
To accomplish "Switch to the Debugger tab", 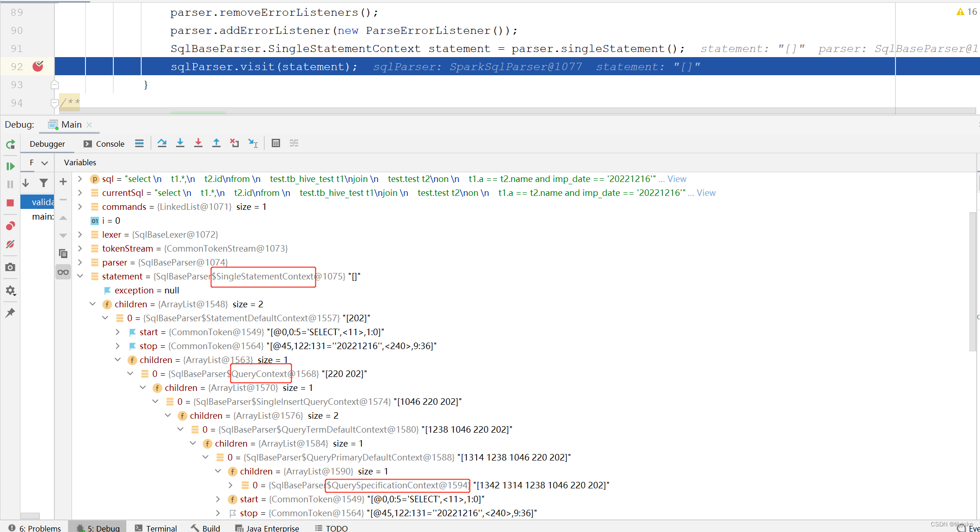I will click(x=47, y=144).
